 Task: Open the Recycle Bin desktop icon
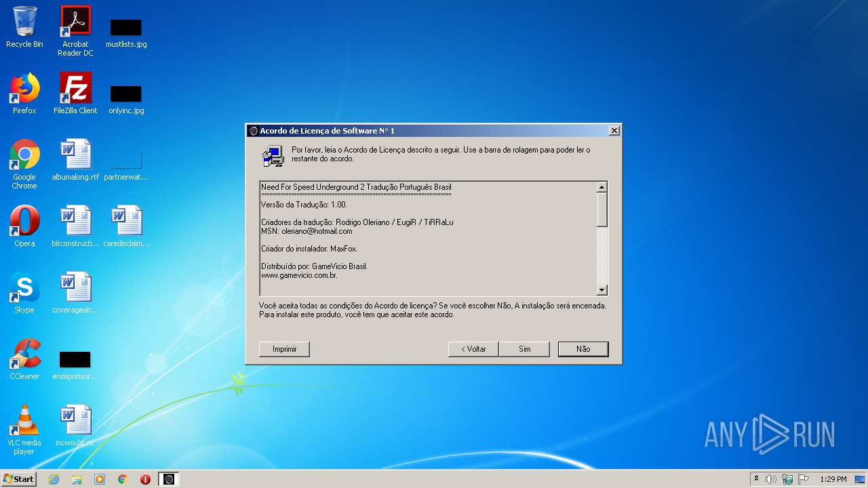pos(24,28)
